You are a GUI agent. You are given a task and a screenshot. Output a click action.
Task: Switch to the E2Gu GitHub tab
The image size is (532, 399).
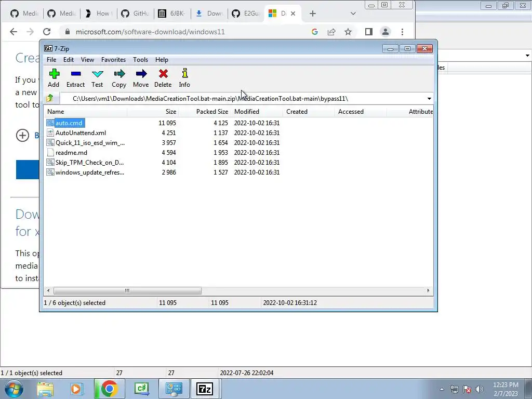pyautogui.click(x=246, y=13)
